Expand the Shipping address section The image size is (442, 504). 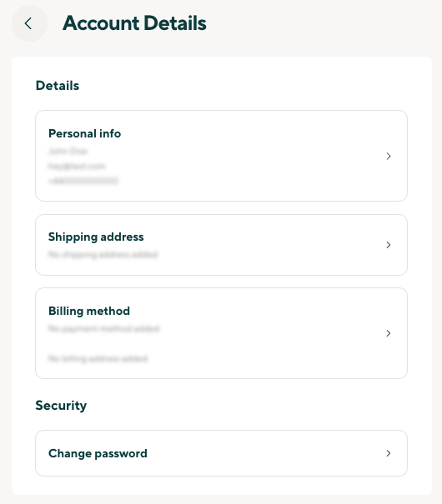pyautogui.click(x=221, y=245)
